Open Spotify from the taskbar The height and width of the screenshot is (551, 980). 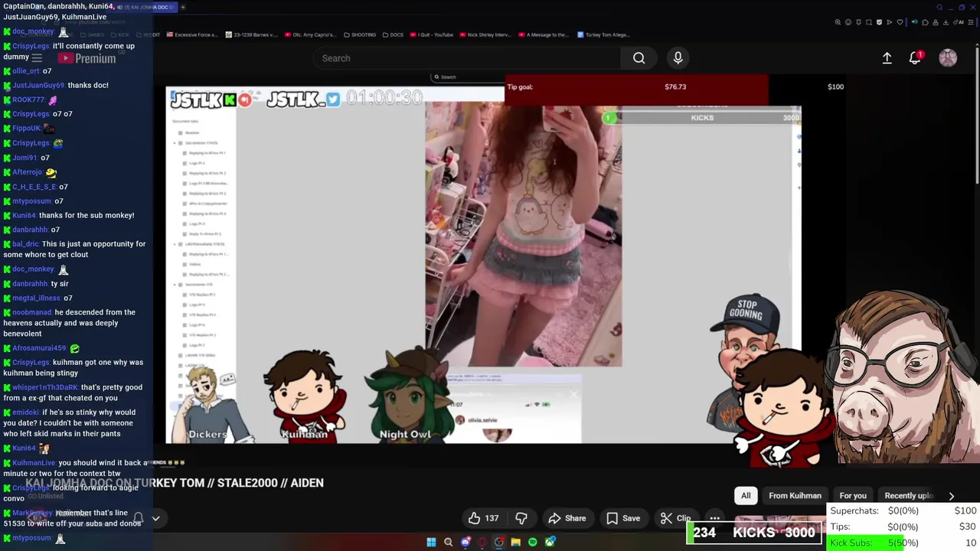(x=532, y=543)
